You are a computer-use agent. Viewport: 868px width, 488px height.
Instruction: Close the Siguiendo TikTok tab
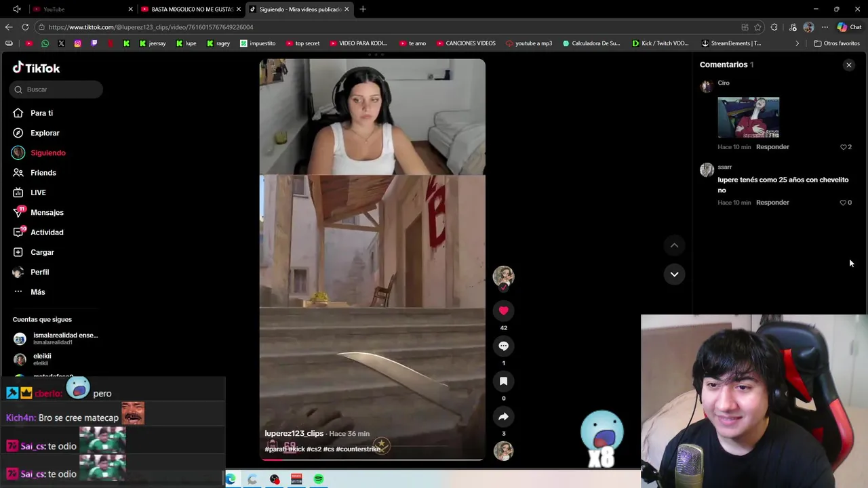347,9
